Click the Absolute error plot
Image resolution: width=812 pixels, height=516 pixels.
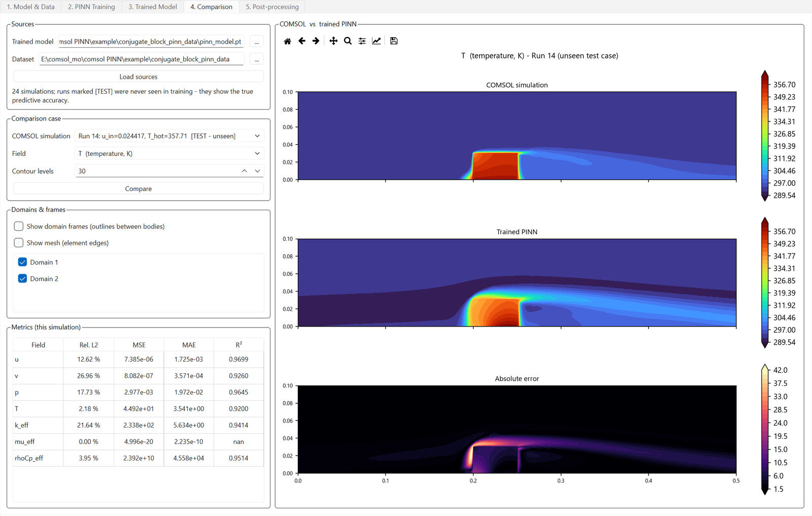(x=517, y=429)
